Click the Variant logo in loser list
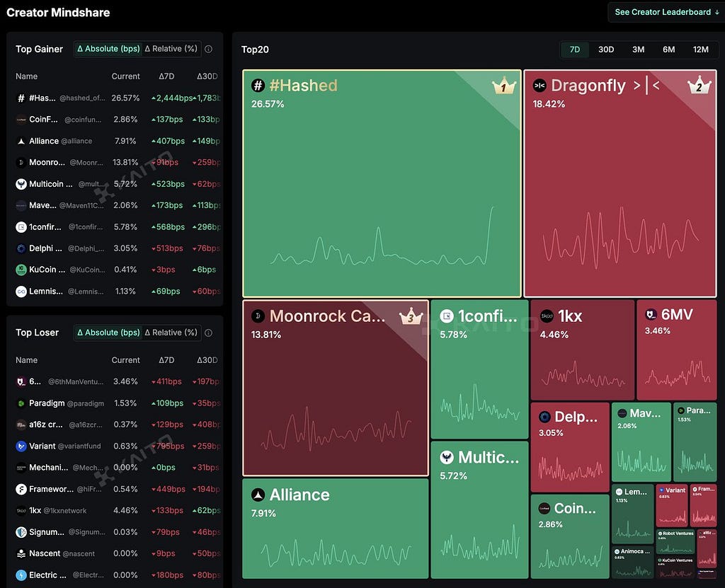The width and height of the screenshot is (725, 588). 21,446
